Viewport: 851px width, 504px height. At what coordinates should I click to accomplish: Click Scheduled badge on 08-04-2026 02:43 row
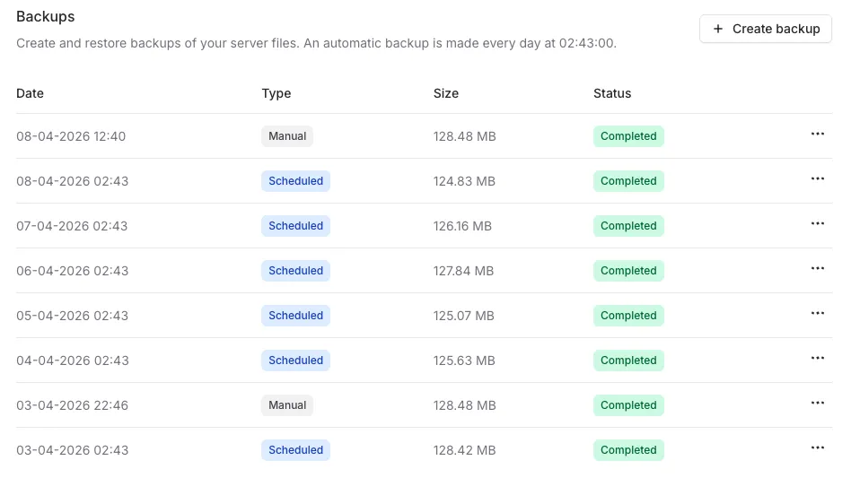point(296,181)
